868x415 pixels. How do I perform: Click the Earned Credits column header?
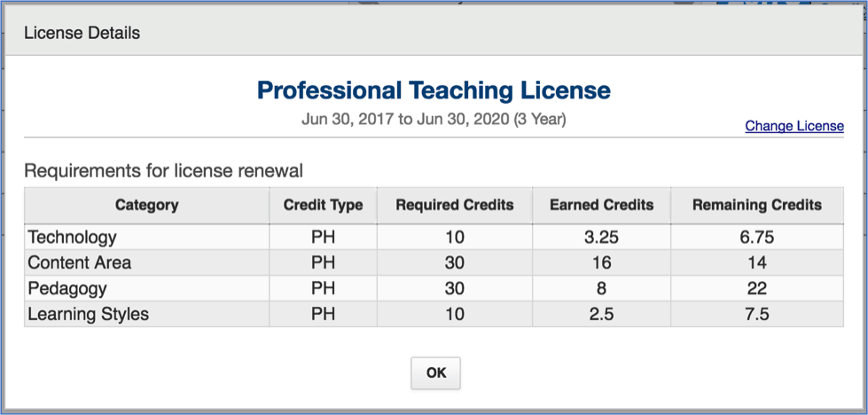(x=601, y=205)
